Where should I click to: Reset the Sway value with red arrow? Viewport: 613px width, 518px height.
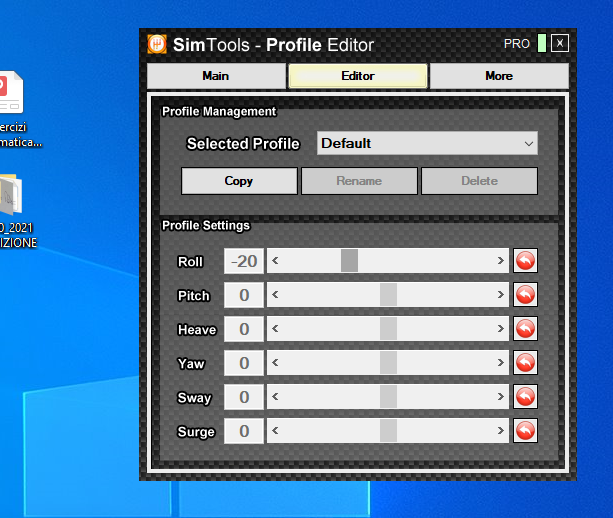point(525,397)
